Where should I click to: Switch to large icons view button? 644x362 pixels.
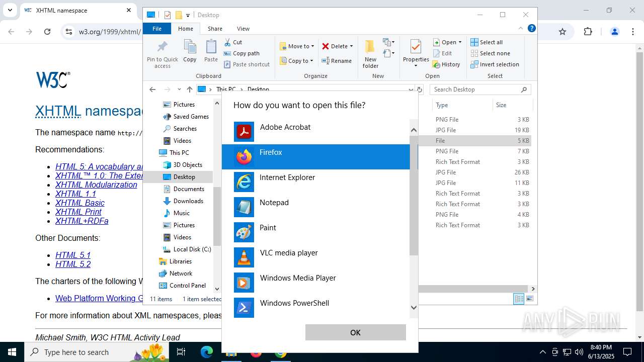click(529, 299)
